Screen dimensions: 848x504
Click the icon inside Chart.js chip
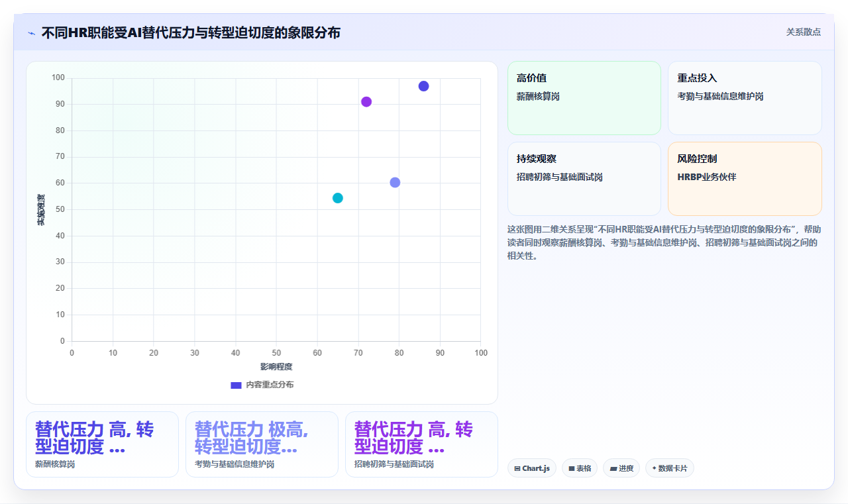click(x=517, y=469)
